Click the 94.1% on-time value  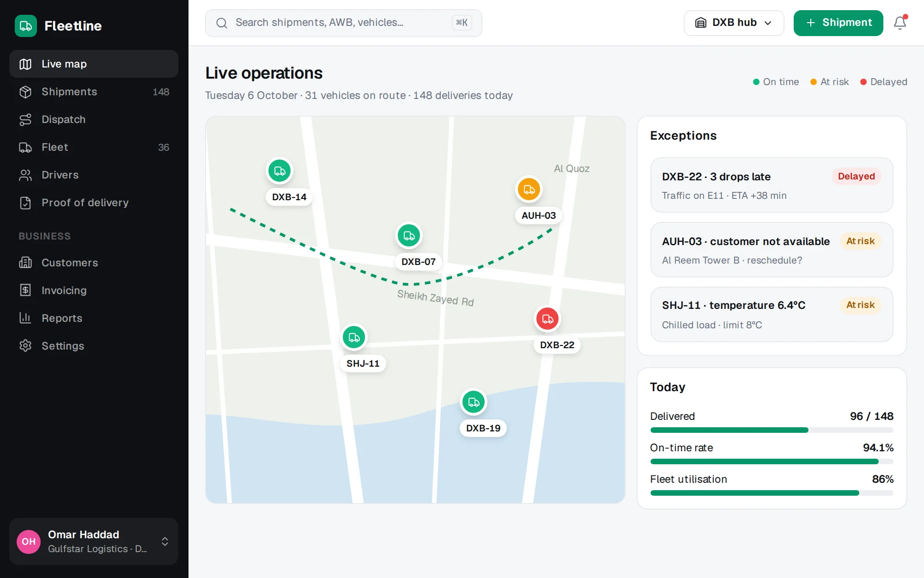[x=878, y=448]
